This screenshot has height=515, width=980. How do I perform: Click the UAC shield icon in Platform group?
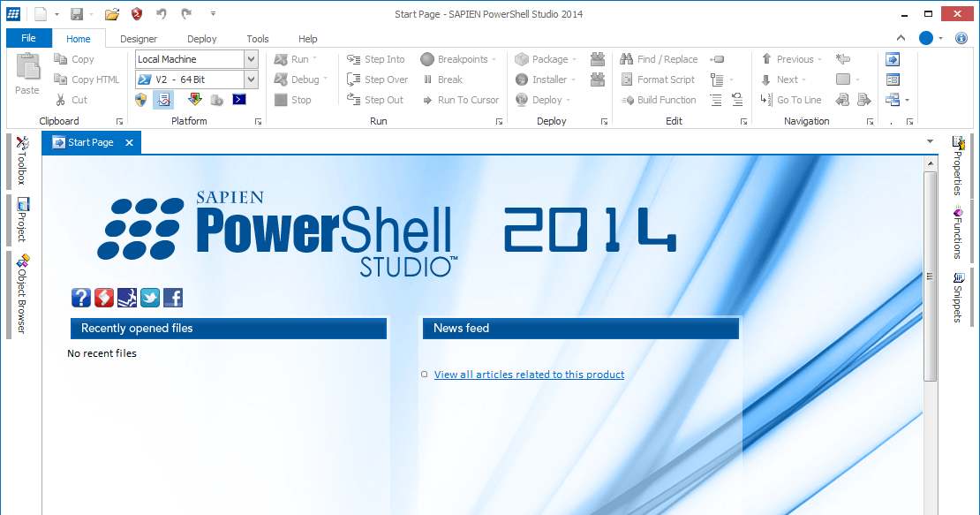140,99
